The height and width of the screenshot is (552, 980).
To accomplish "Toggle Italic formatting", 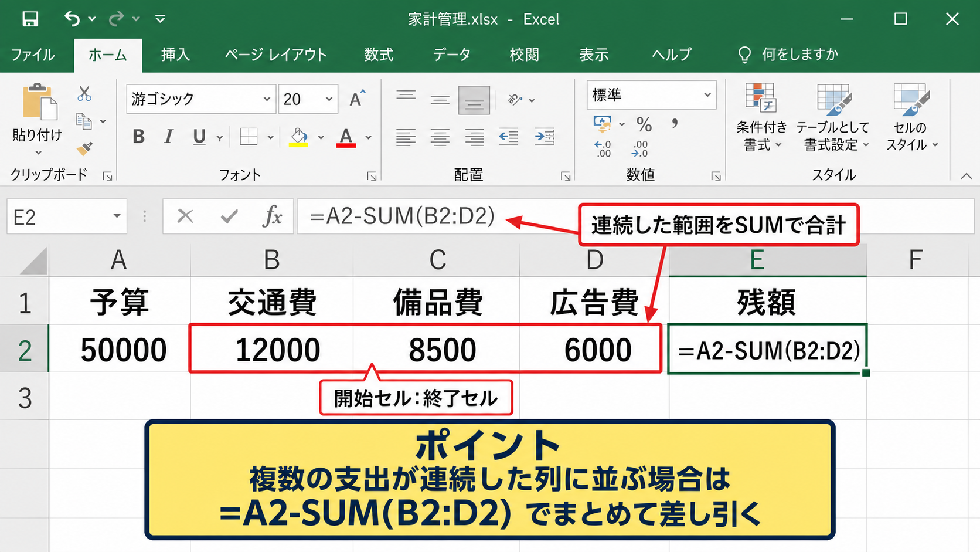I will click(x=168, y=137).
